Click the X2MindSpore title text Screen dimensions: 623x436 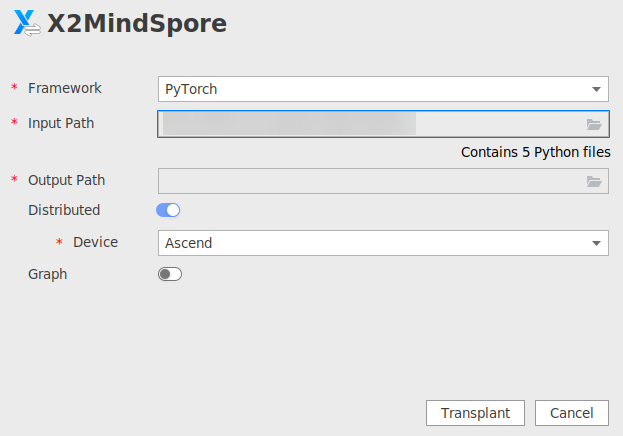(x=137, y=24)
